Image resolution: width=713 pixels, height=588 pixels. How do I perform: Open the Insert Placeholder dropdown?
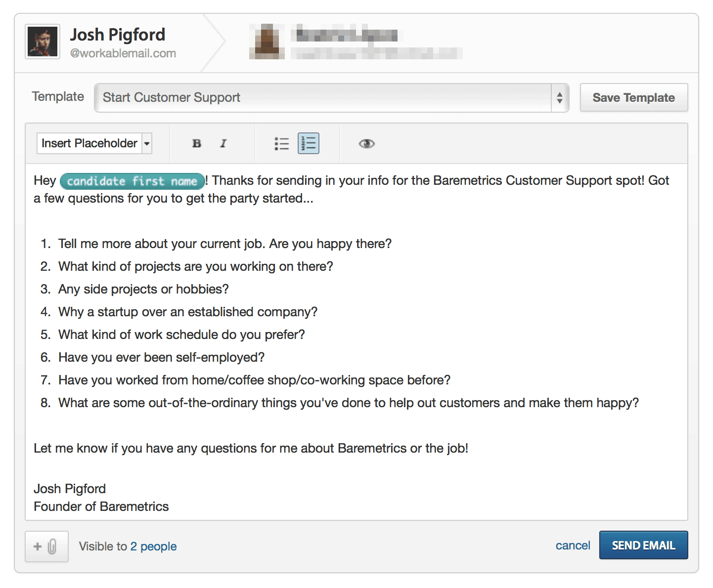(94, 143)
